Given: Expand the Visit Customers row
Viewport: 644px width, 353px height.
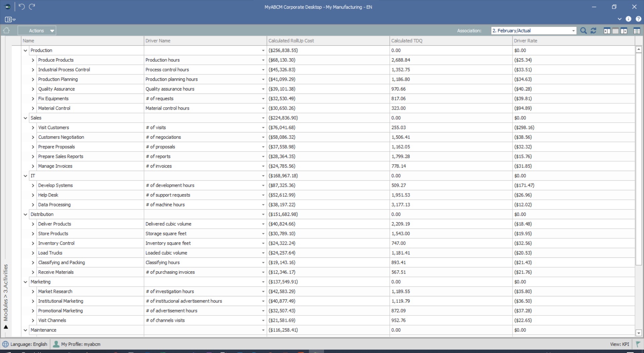Looking at the screenshot, I should tap(33, 128).
